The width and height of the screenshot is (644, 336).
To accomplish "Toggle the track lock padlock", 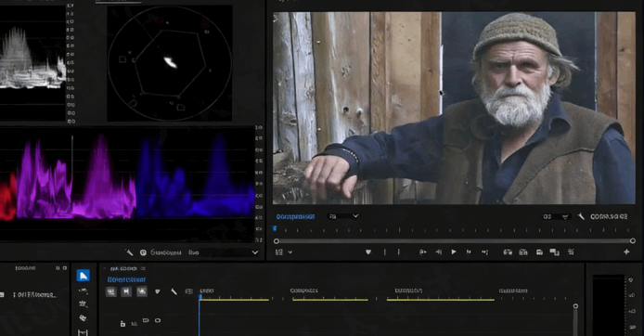I will 122,324.
